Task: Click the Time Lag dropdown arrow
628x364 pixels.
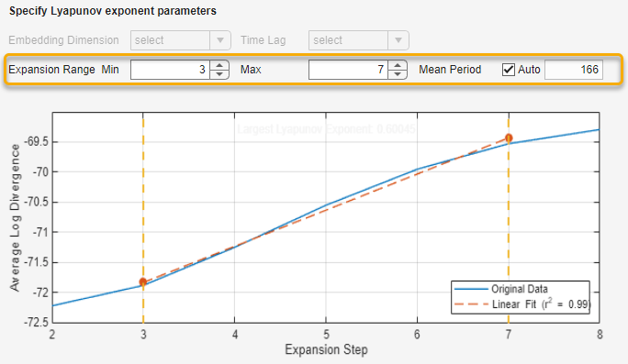Action: click(x=398, y=40)
